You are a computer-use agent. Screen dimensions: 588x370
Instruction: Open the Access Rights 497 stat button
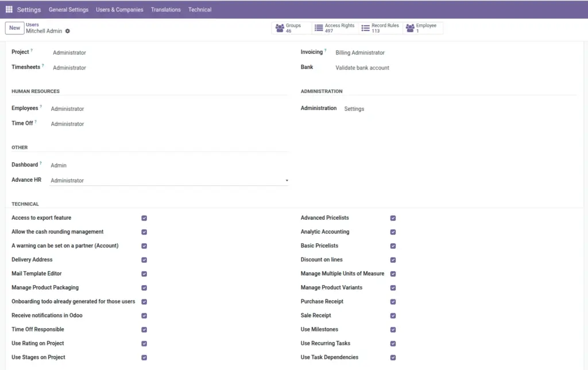(335, 28)
